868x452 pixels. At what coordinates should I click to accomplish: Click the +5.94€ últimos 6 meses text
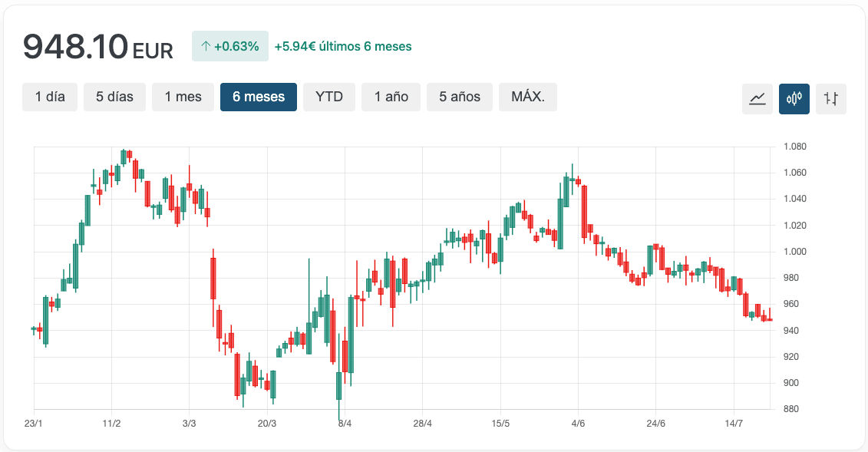[342, 46]
